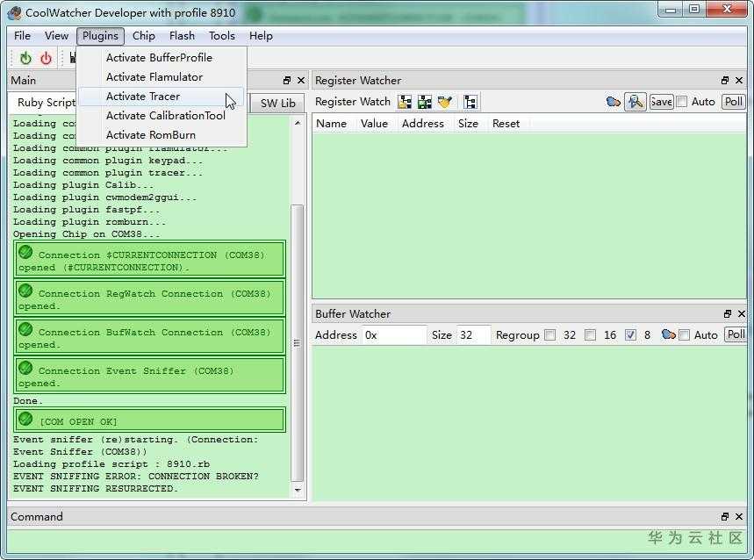754x560 pixels.
Task: Click 'Connection Event Sniffer (COM38)' log entry
Action: (149, 376)
